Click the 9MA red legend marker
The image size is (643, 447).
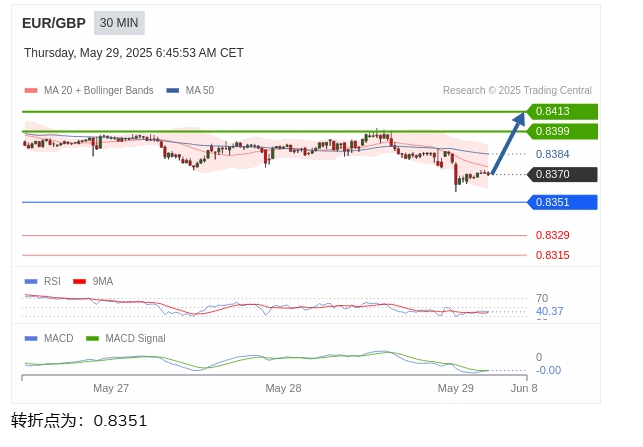(80, 281)
